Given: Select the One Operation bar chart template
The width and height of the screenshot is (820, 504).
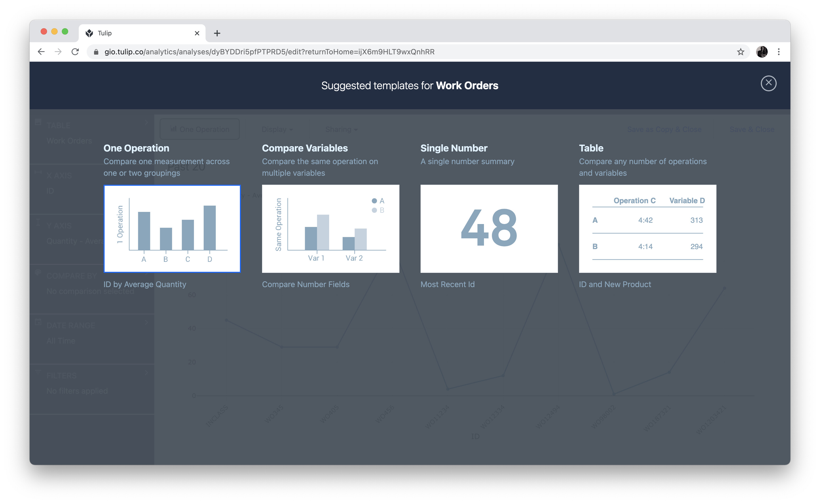Looking at the screenshot, I should click(x=172, y=229).
